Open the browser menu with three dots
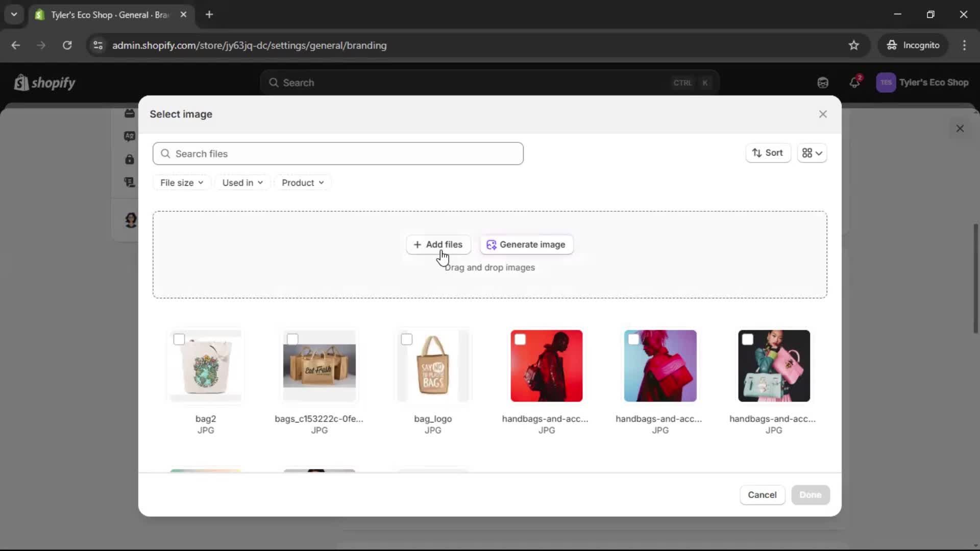980x551 pixels. (x=965, y=45)
